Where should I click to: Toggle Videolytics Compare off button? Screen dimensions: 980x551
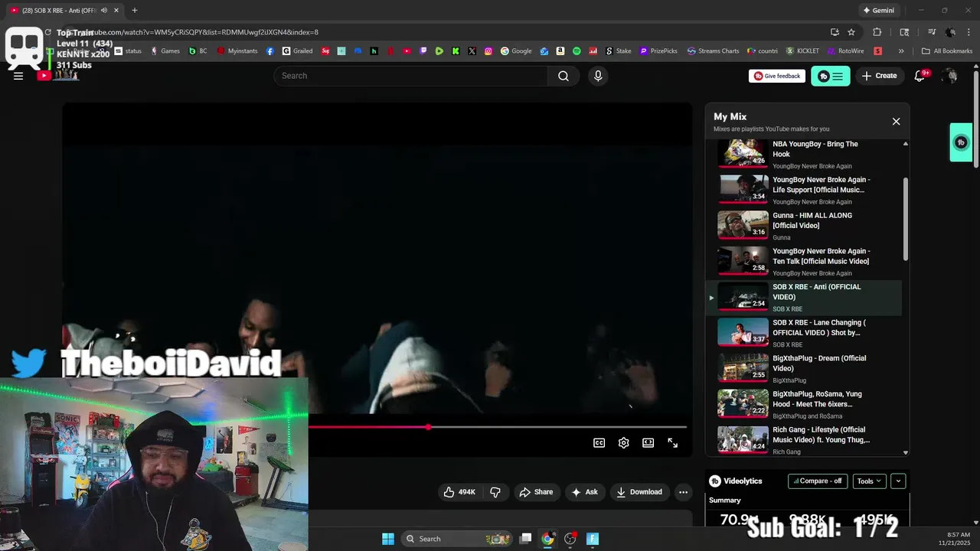tap(818, 481)
